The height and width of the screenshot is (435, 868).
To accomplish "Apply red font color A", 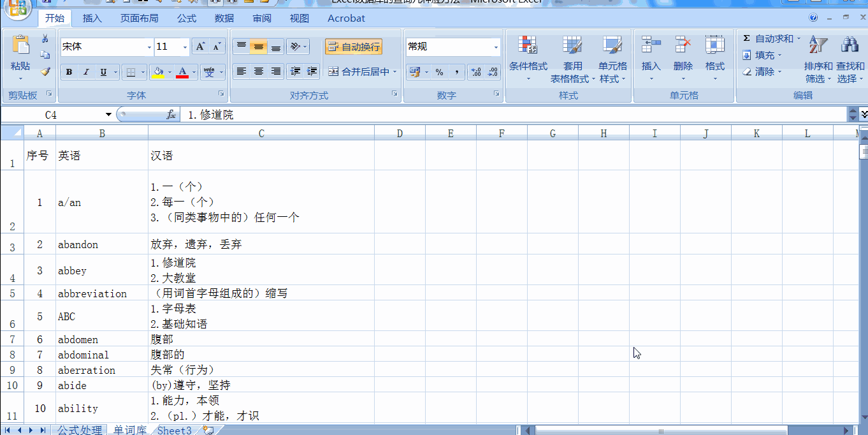I will pos(182,72).
